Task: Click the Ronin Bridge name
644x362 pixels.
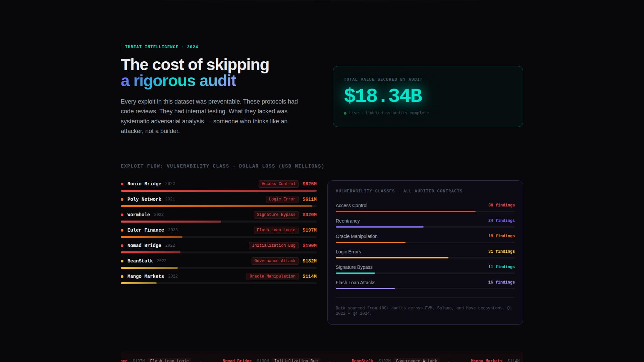Action: click(x=144, y=184)
